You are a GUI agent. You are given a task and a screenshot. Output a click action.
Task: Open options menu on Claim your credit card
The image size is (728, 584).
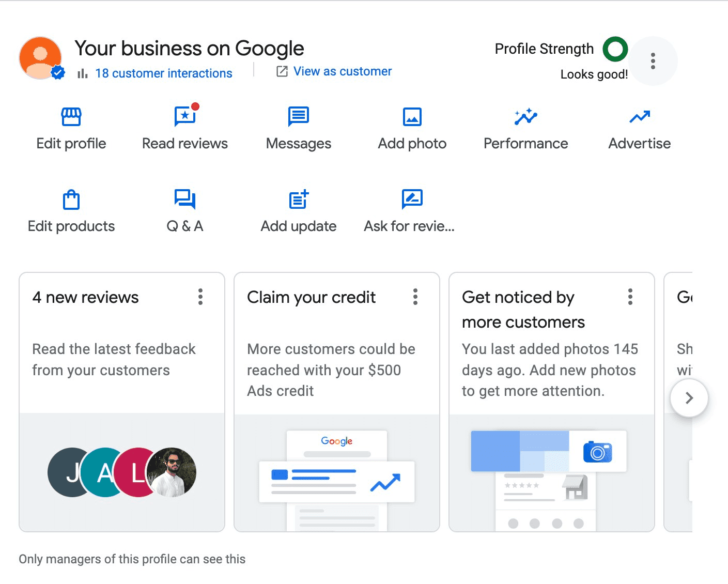tap(415, 297)
